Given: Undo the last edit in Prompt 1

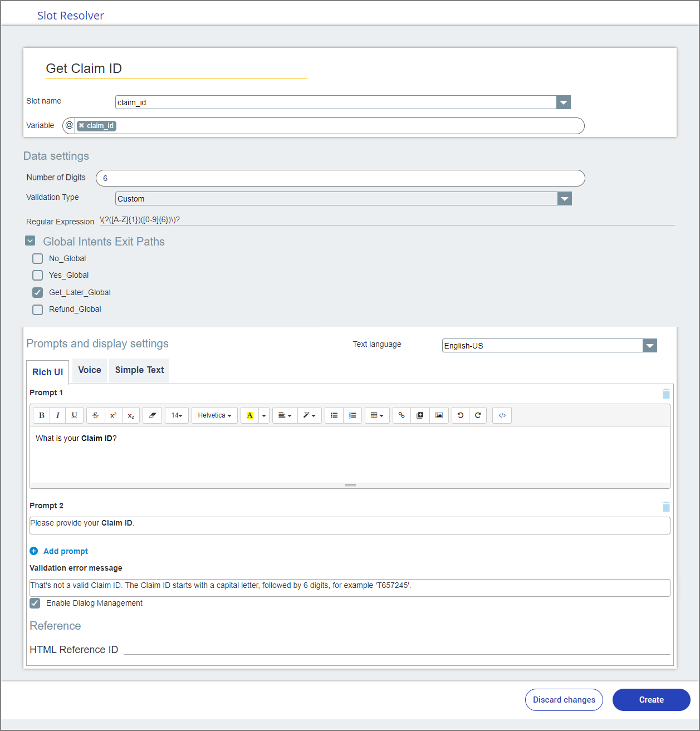Looking at the screenshot, I should coord(461,415).
